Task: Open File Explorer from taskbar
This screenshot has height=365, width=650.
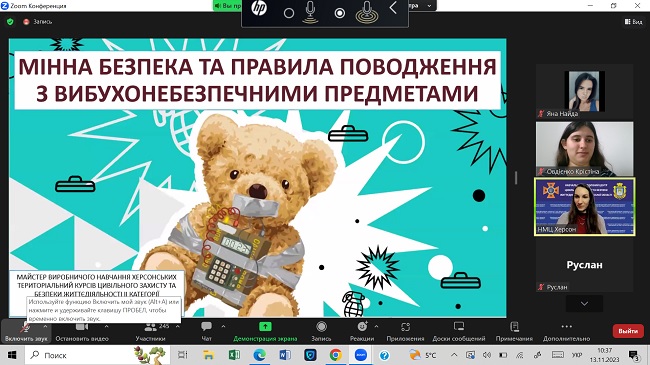Action: 208,355
